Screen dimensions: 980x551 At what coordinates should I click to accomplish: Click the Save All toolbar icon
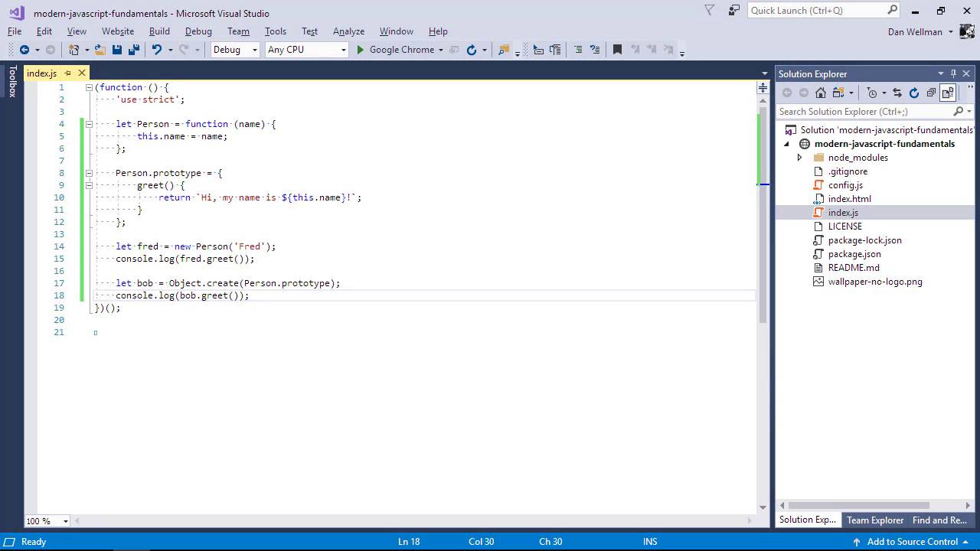point(134,50)
